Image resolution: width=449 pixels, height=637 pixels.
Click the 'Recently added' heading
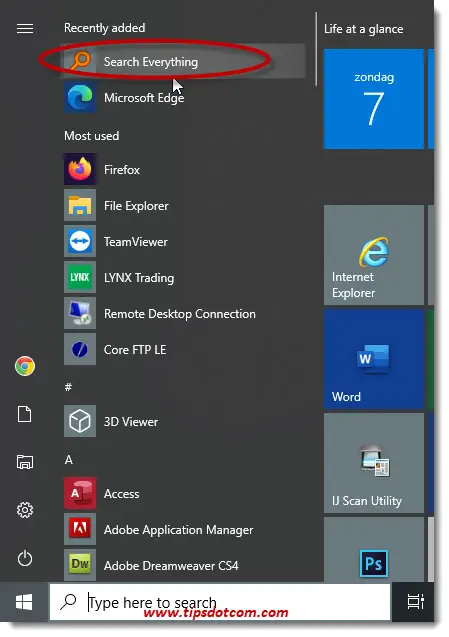pyautogui.click(x=104, y=28)
